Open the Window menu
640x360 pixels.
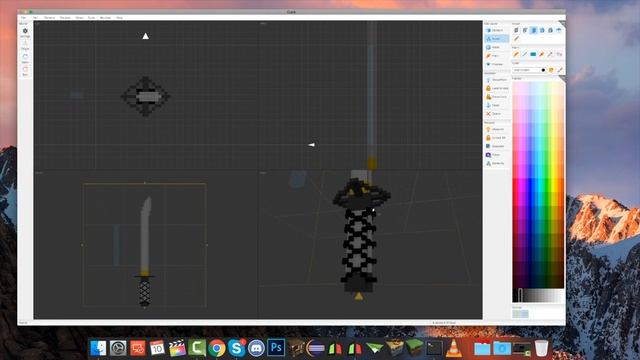tap(105, 18)
